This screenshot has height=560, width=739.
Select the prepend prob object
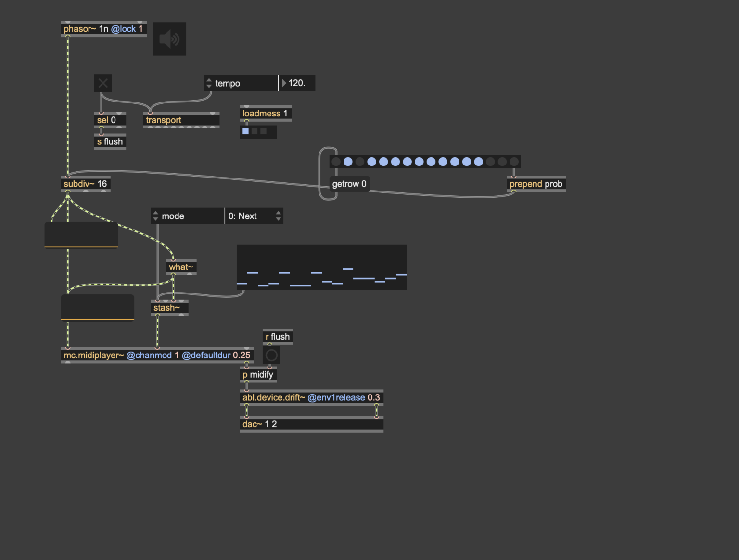click(536, 184)
